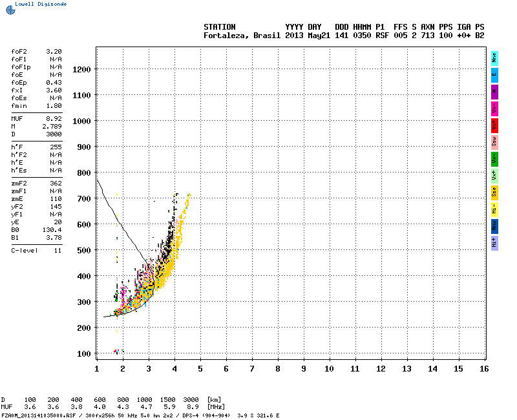Click the B0 value 130.4
517x420 pixels.
pyautogui.click(x=52, y=230)
